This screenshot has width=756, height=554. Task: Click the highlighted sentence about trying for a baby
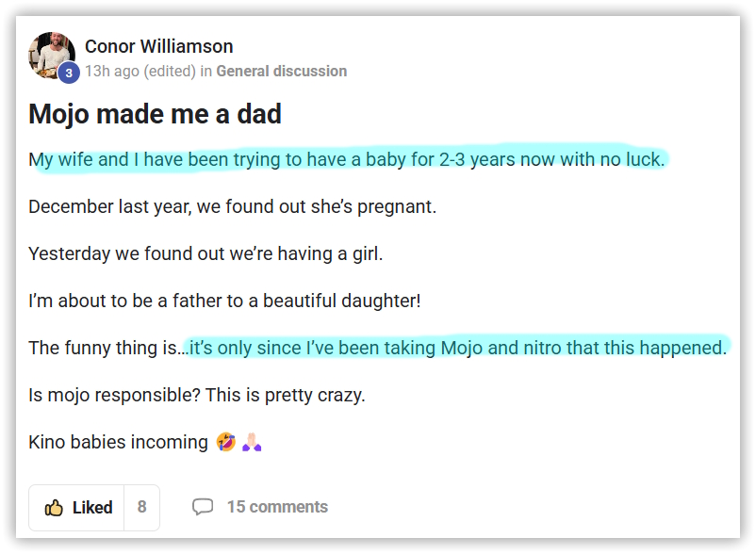(347, 159)
